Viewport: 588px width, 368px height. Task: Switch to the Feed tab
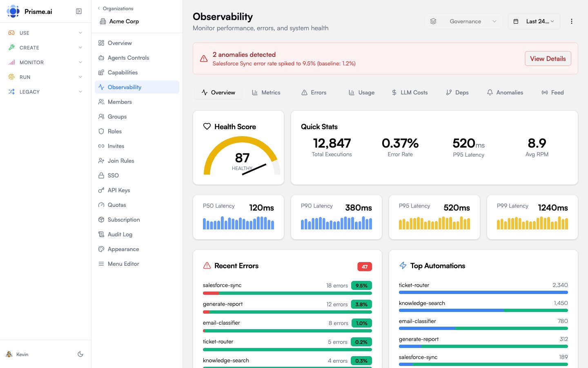point(552,92)
